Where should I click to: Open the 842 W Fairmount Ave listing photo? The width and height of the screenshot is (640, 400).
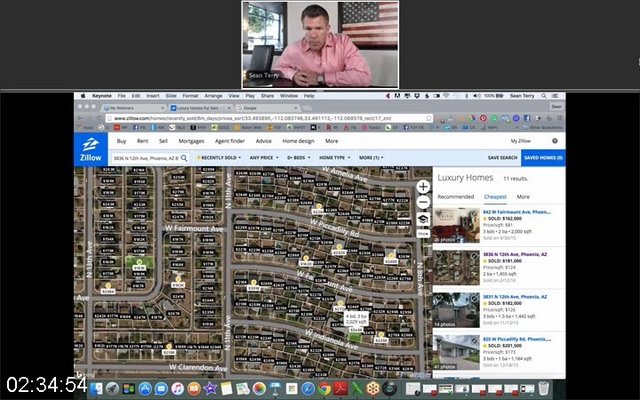pyautogui.click(x=456, y=225)
